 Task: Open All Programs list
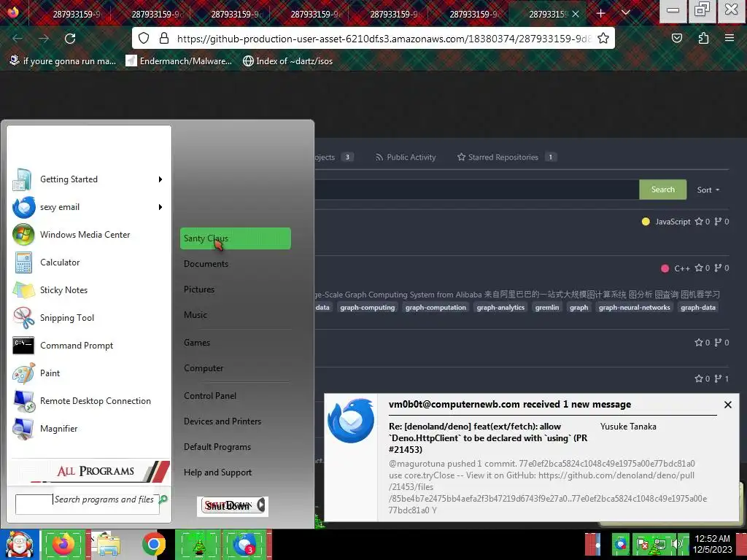90,471
